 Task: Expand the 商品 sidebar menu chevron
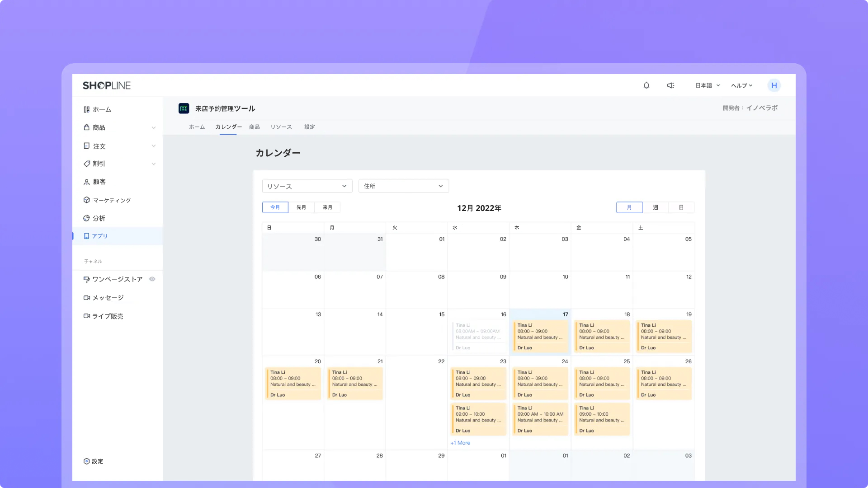(154, 128)
